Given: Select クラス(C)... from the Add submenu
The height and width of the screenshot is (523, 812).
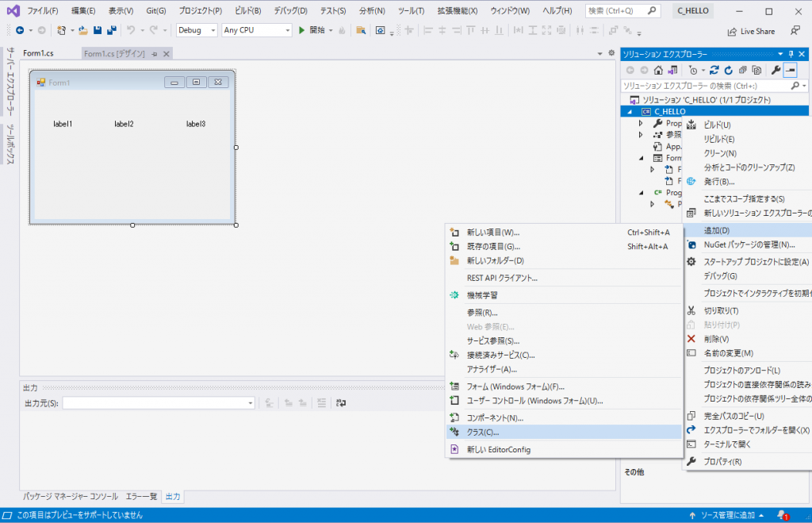Looking at the screenshot, I should [x=483, y=433].
